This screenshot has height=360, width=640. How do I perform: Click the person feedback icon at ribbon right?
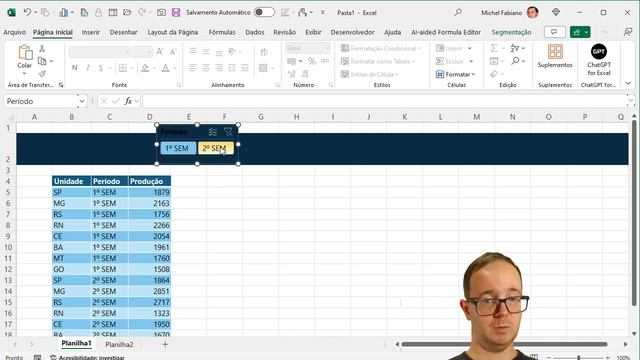pos(628,32)
